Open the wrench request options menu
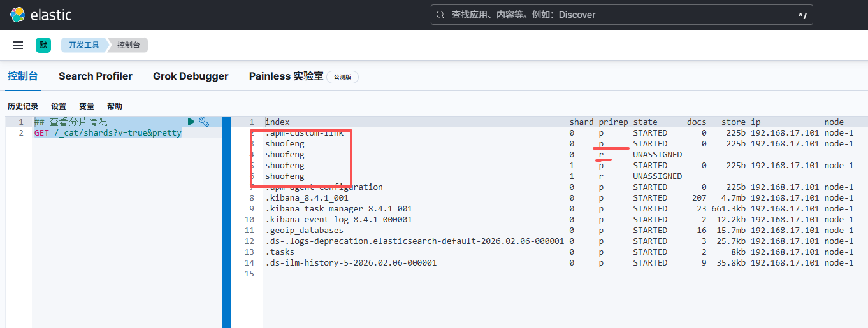 [x=204, y=122]
